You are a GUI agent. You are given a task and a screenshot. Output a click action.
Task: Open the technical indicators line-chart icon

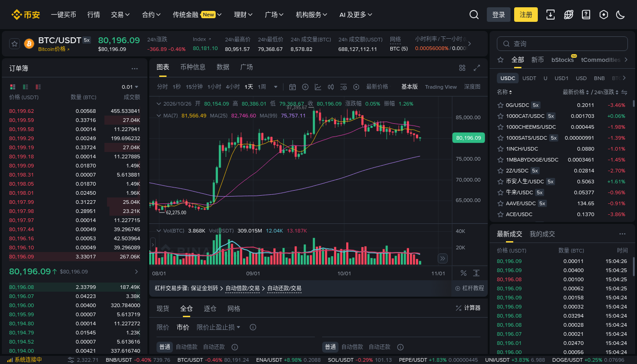(318, 87)
